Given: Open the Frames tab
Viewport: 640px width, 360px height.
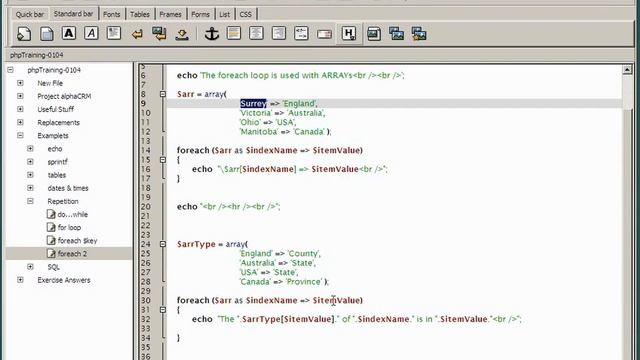Looking at the screenshot, I should pos(170,14).
